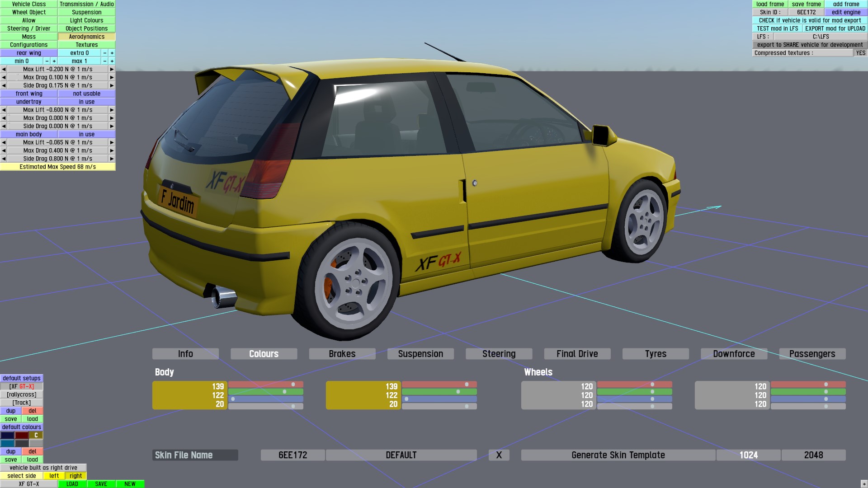Screen dimensions: 868x488
Task: Pick dark red default colour swatch
Action: tap(22, 435)
